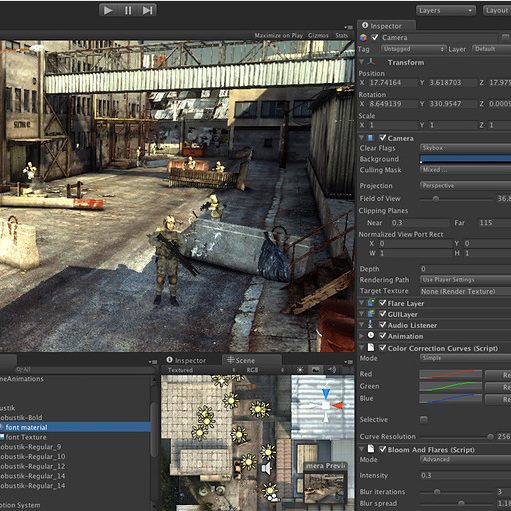Image resolution: width=511 pixels, height=511 pixels.
Task: Click the Transform component axes icon
Action: (371, 62)
